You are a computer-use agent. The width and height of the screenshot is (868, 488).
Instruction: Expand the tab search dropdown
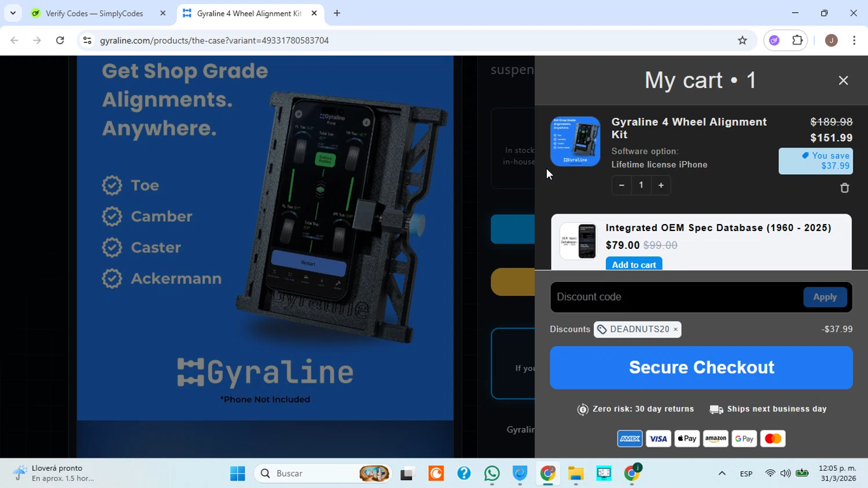coord(13,13)
